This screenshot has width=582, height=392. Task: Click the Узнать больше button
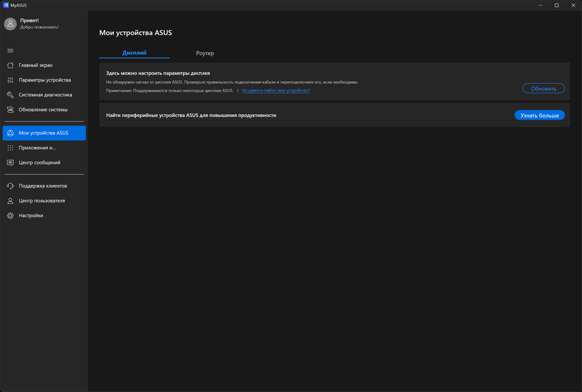(540, 115)
